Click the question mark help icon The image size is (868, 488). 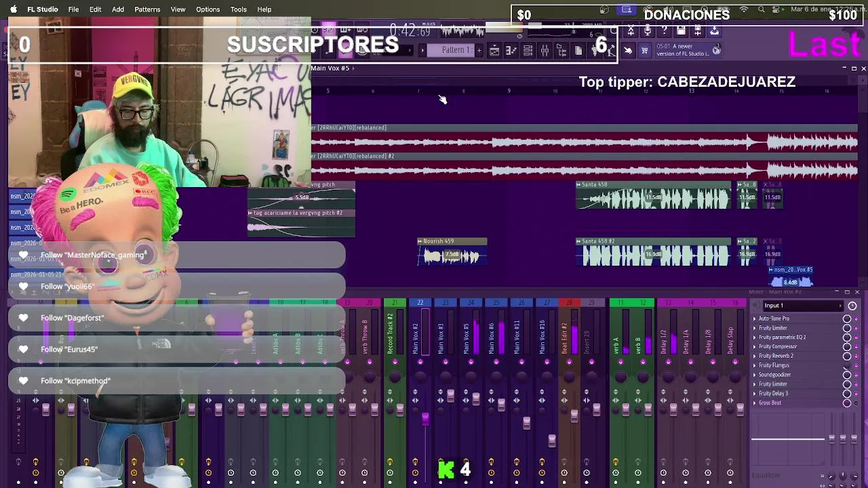click(665, 30)
